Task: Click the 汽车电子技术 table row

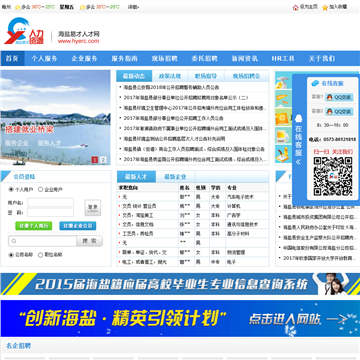Action: click(x=193, y=197)
